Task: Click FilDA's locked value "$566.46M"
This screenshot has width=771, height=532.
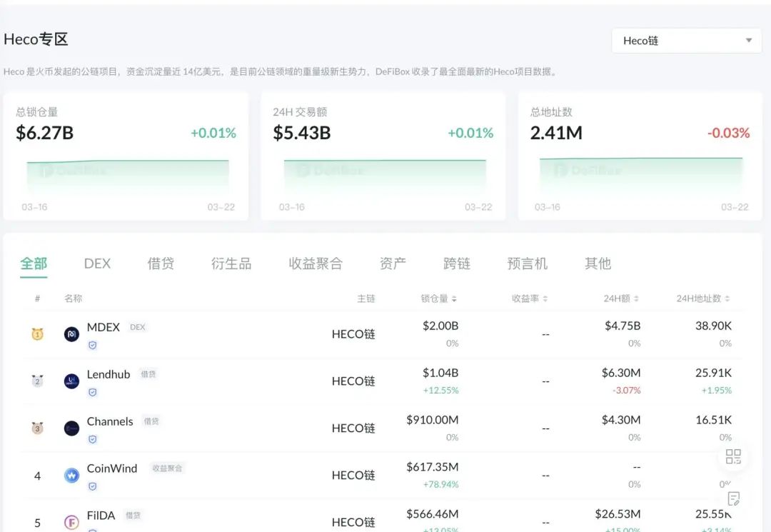Action: 433,514
